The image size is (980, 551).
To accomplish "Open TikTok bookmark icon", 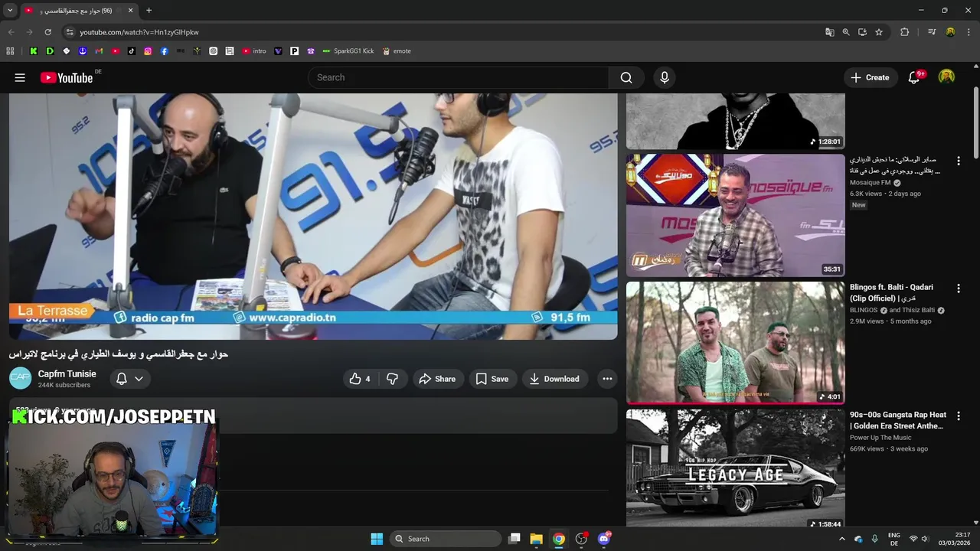I will (x=132, y=51).
